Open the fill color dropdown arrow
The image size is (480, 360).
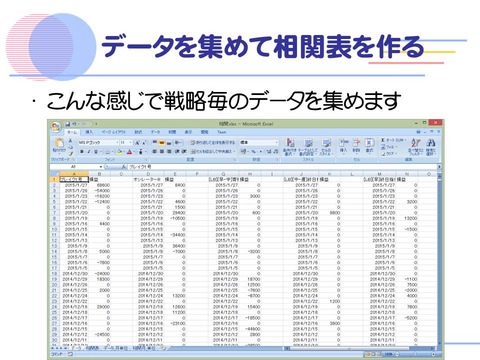point(124,152)
